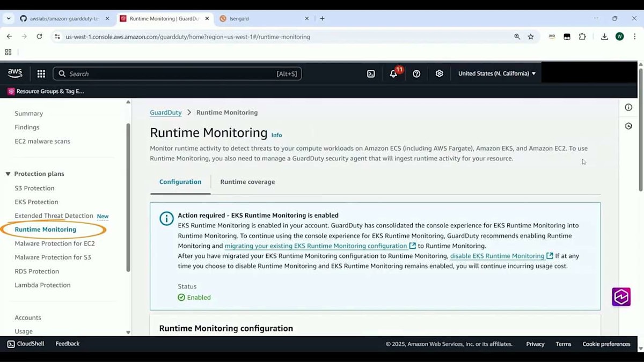Open Malware Protection for S3
644x362 pixels.
pyautogui.click(x=53, y=257)
